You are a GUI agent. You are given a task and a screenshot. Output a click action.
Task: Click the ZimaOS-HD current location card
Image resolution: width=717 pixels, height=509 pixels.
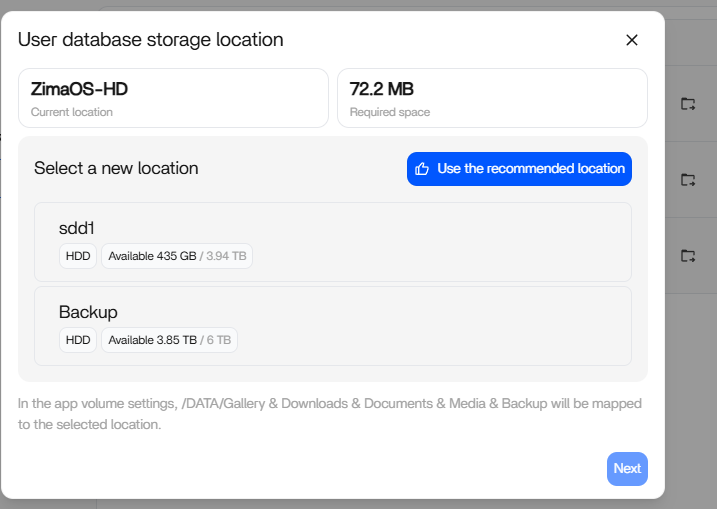point(173,98)
